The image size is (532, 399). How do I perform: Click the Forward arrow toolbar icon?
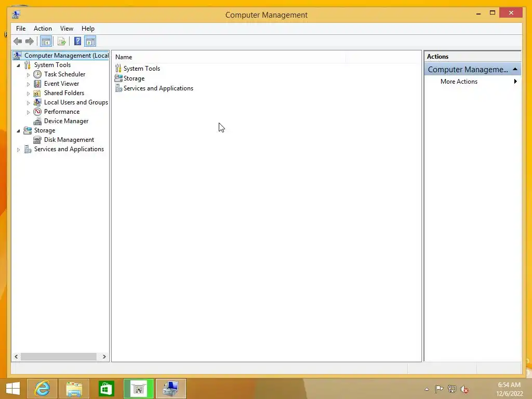tap(30, 42)
